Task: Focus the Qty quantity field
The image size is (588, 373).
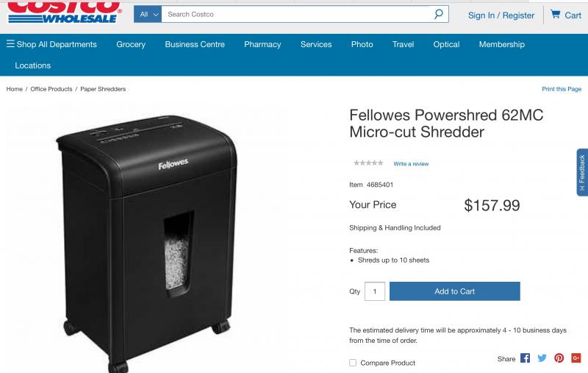Action: 375,291
